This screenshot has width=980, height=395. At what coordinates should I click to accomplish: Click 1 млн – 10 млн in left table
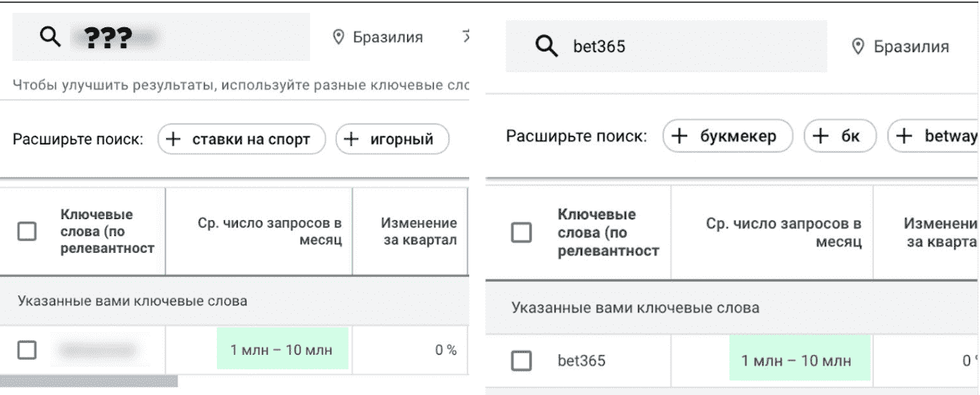(x=282, y=348)
